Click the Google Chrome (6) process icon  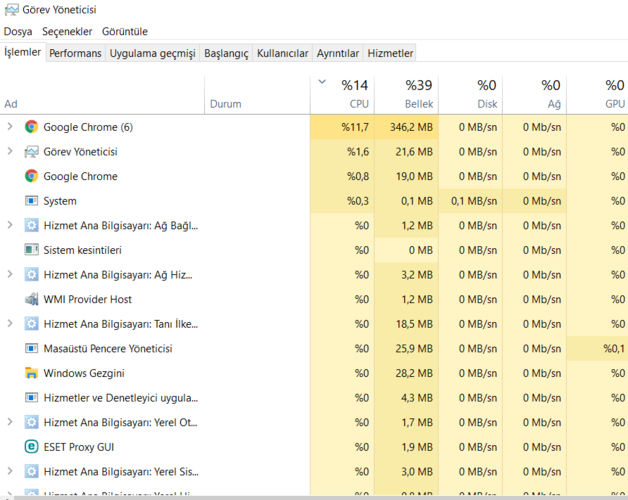(32, 127)
